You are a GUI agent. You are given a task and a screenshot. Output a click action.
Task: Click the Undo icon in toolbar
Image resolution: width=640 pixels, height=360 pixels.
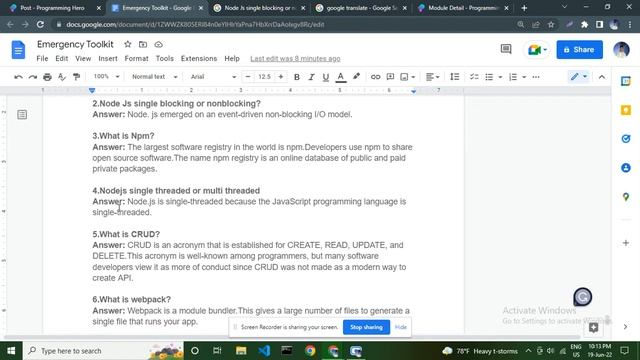[18, 77]
